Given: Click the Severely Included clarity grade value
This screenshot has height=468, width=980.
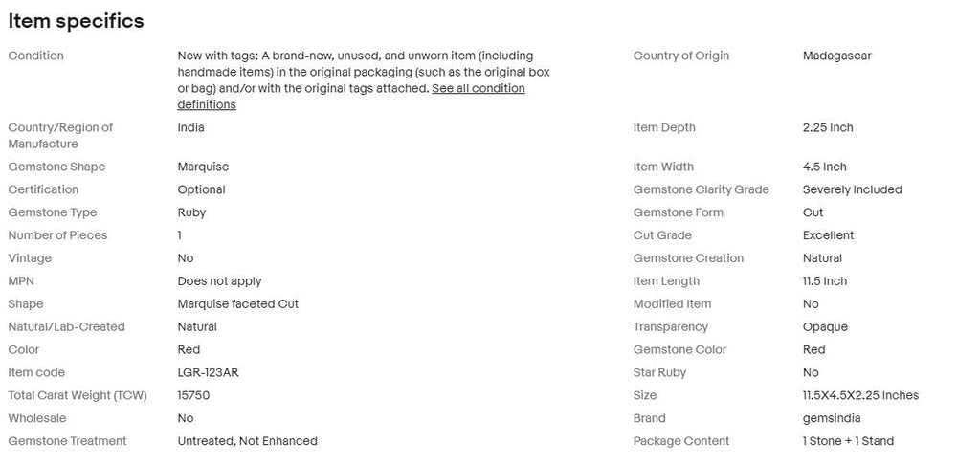Looking at the screenshot, I should click(x=852, y=189).
